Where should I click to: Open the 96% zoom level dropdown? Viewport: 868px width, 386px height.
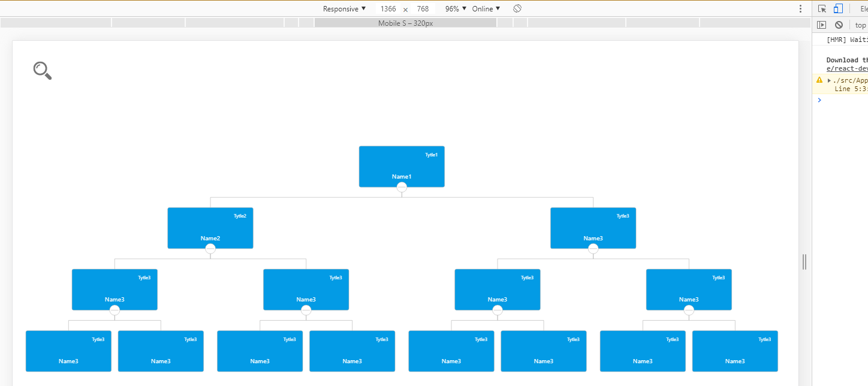[x=454, y=8]
